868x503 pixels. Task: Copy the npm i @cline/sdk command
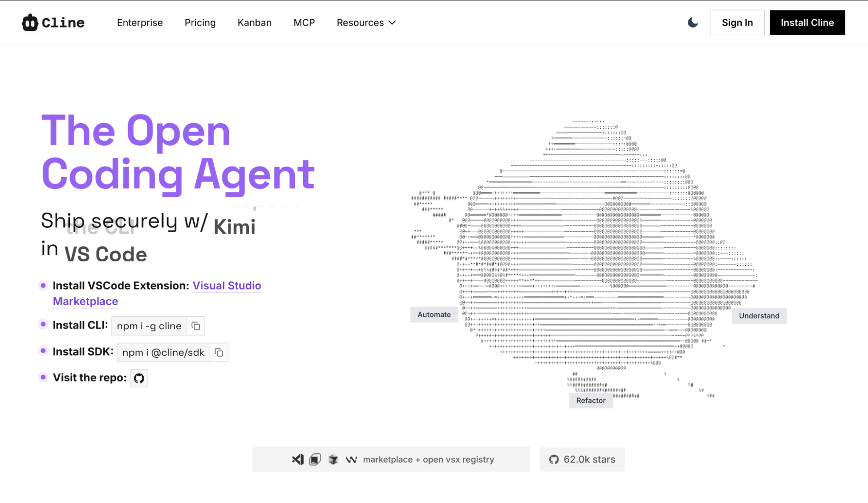click(219, 352)
